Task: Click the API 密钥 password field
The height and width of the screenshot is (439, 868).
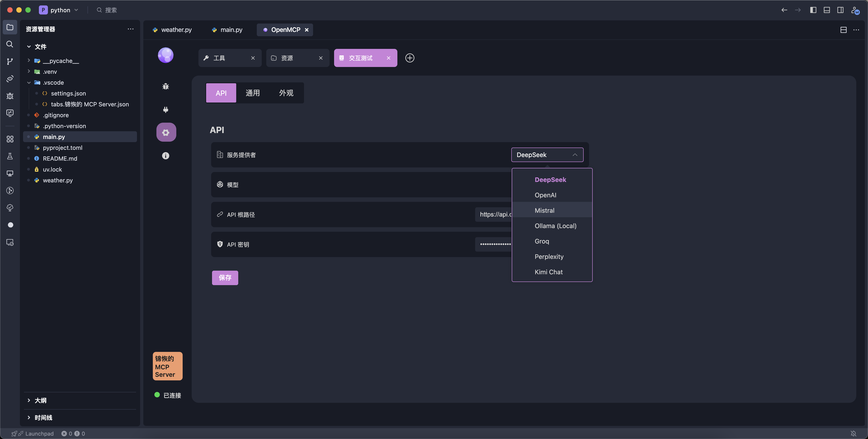Action: (x=494, y=244)
